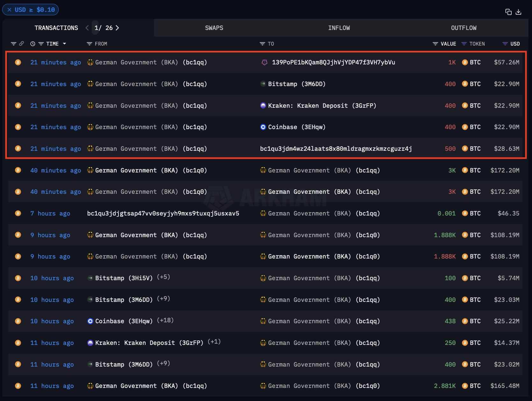Viewport: 532px width, 401px height.
Task: Click Bitcoin chain icon in $46.35 row
Action: point(18,214)
